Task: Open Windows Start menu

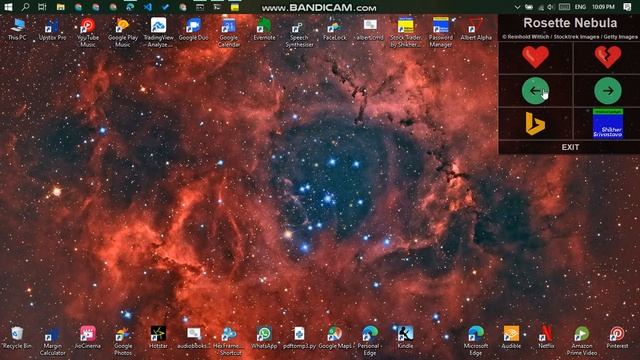Action: coord(8,7)
